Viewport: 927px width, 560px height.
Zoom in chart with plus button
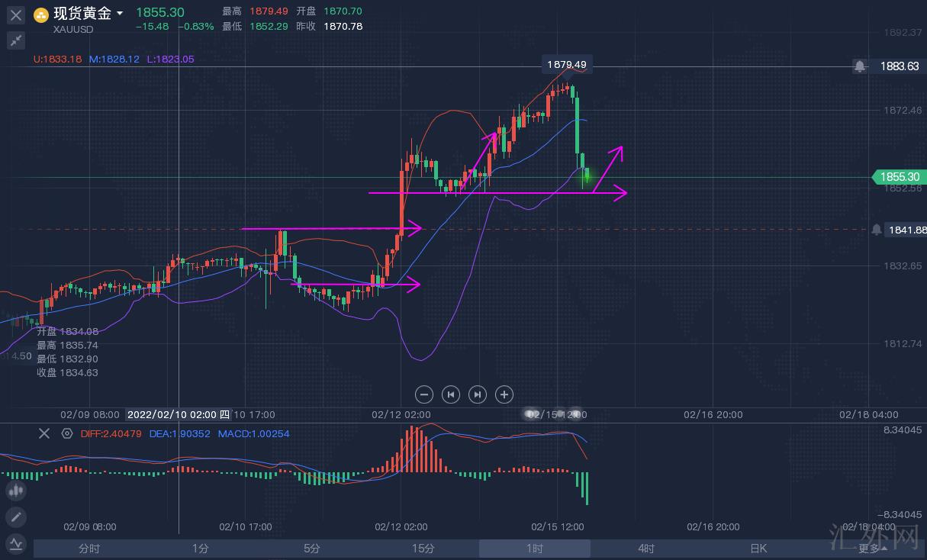click(504, 394)
